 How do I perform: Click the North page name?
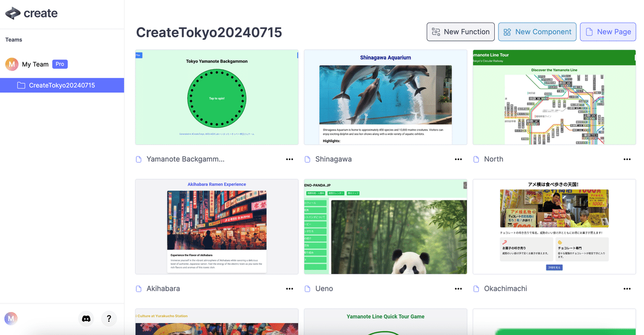click(494, 159)
